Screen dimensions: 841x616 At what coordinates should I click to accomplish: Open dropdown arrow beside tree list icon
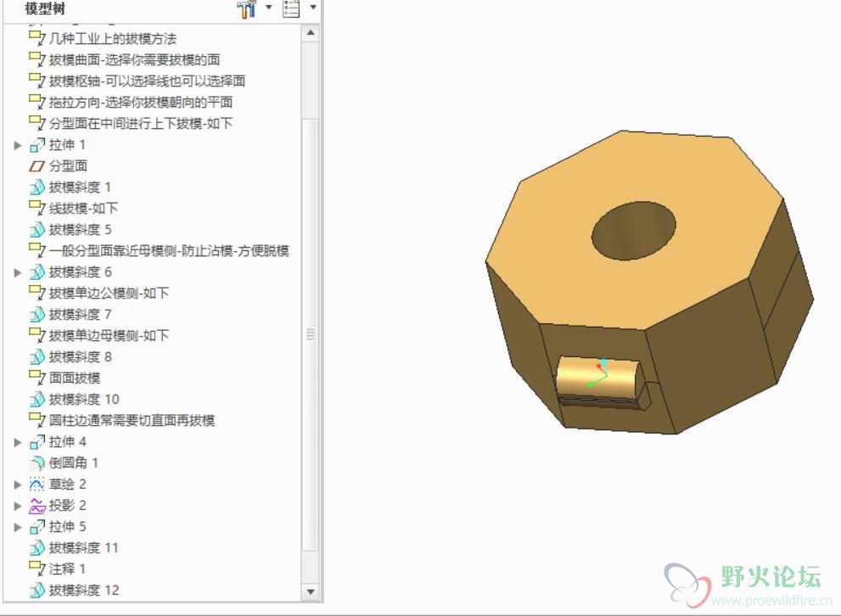pos(313,8)
